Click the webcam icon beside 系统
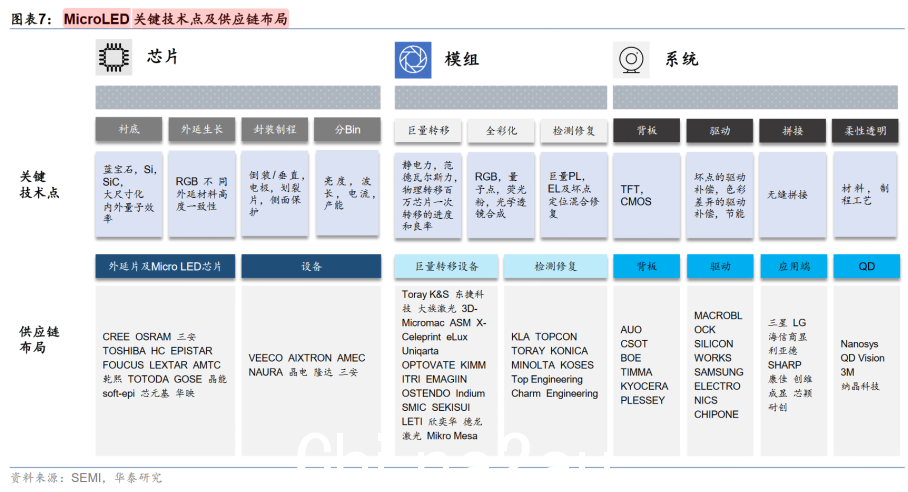Viewport: 908px width, 492px height. [x=631, y=60]
